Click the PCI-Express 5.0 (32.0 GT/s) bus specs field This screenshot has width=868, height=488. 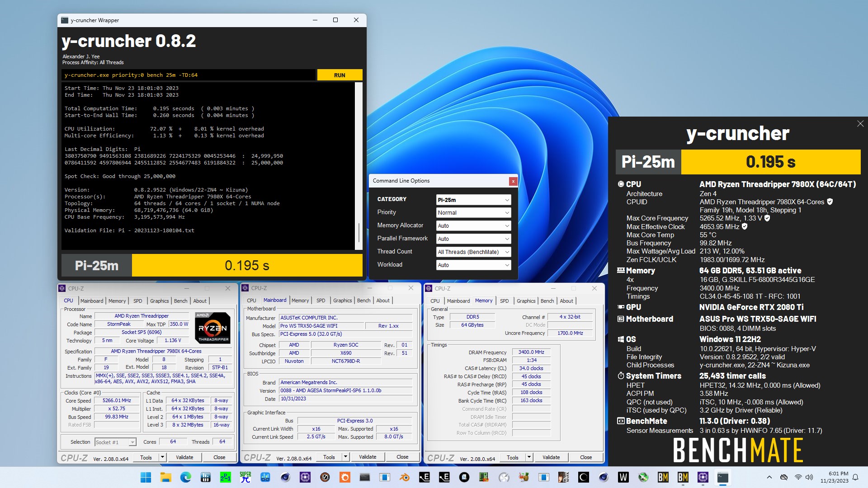(x=345, y=334)
